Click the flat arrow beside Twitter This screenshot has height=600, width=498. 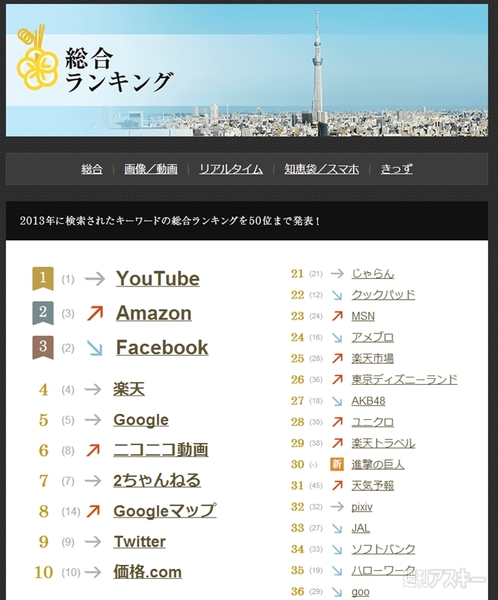pos(93,541)
